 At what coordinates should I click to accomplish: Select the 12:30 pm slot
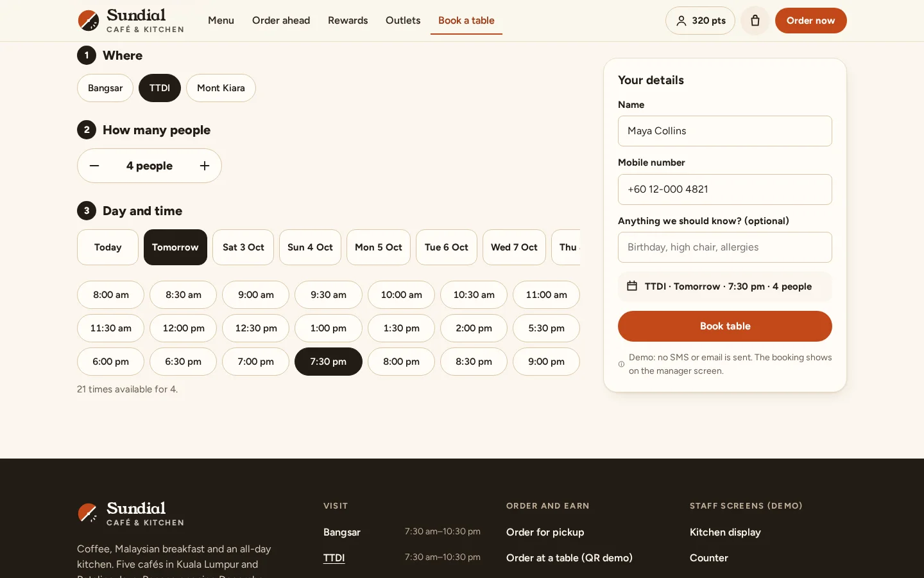[x=256, y=328]
